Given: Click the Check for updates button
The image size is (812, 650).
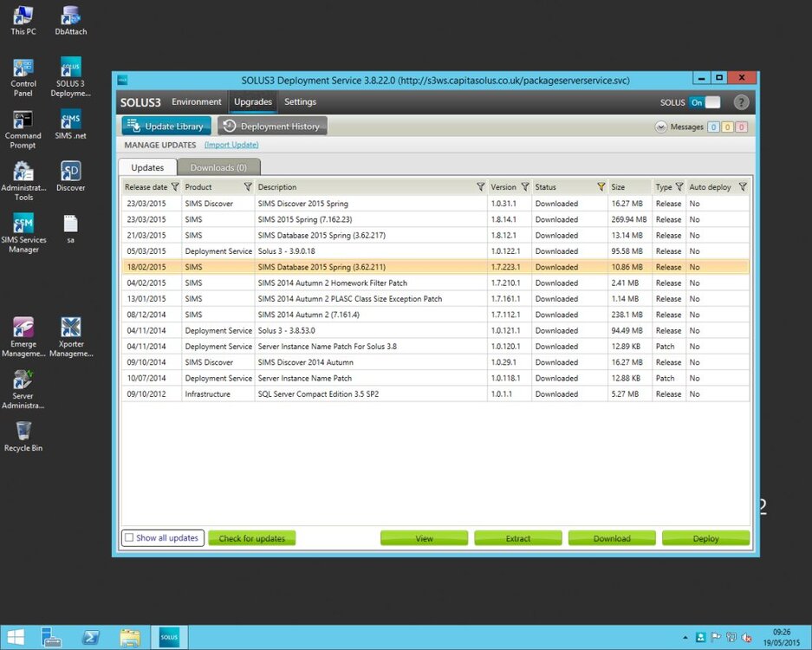Looking at the screenshot, I should click(251, 538).
